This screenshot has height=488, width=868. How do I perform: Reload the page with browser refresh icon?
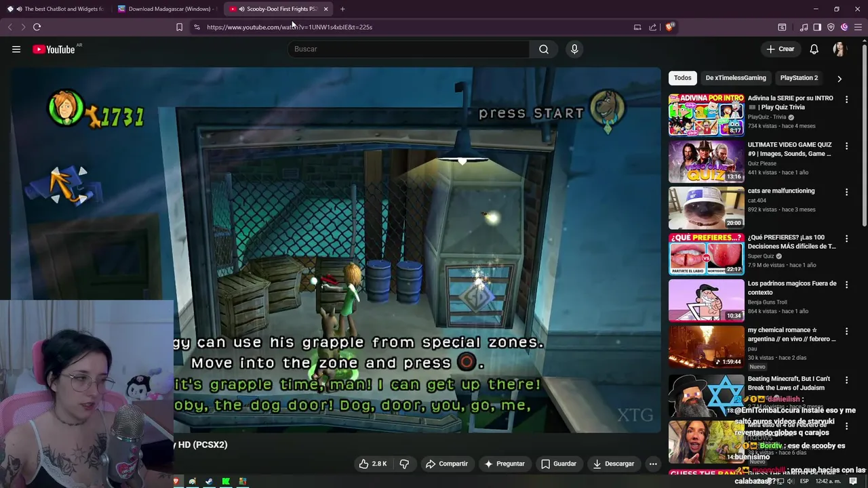37,27
